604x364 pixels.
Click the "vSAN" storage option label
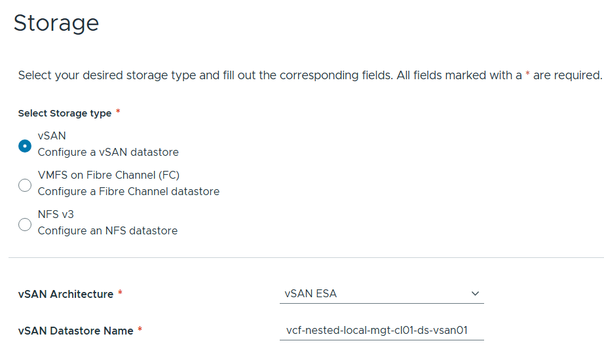[52, 136]
